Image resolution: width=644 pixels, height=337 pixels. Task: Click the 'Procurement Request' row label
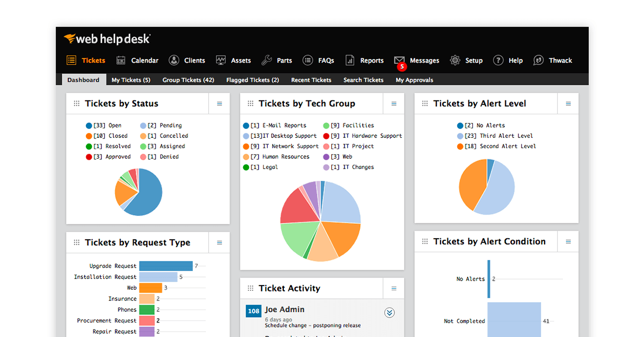click(107, 320)
